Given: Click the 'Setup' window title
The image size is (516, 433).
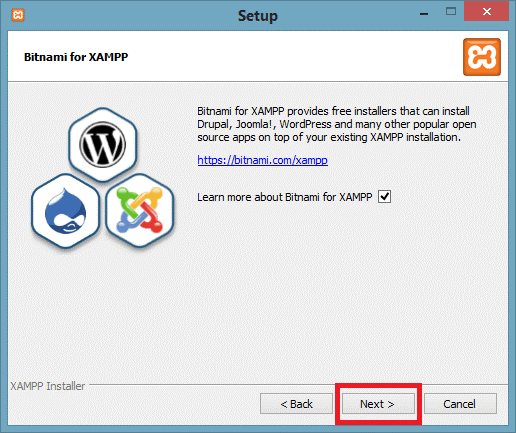Looking at the screenshot, I should click(258, 16).
